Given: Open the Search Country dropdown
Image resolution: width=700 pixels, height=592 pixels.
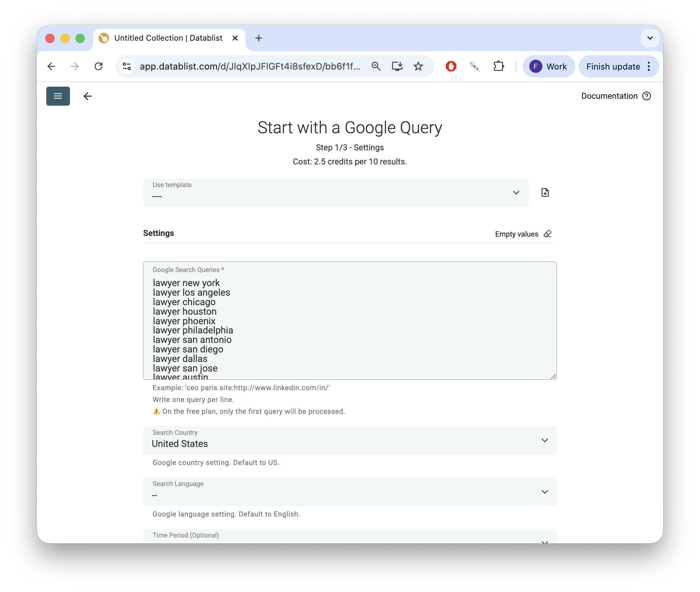Looking at the screenshot, I should tap(349, 440).
